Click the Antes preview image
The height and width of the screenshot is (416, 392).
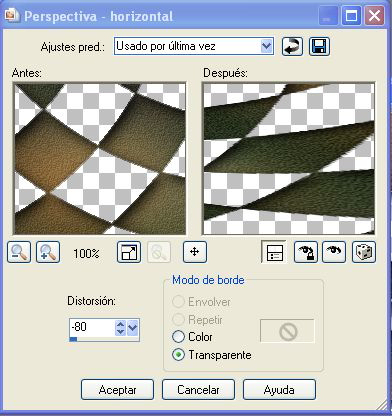(100, 159)
